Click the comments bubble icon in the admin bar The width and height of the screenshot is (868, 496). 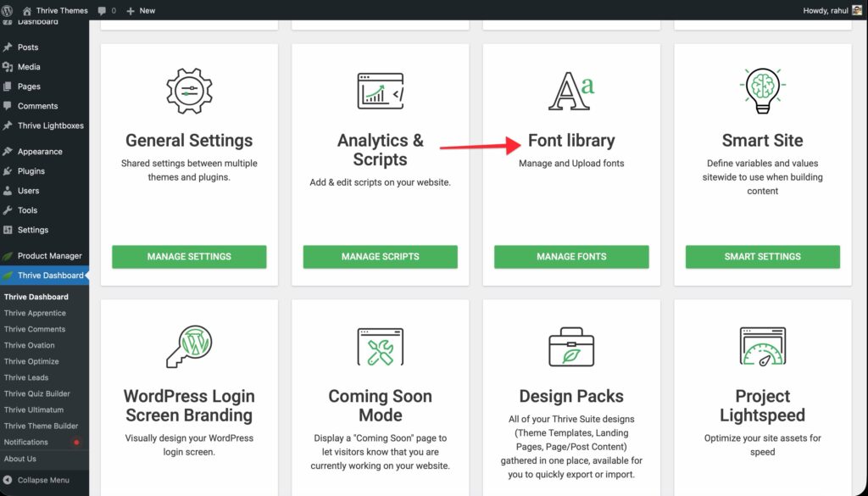click(x=106, y=10)
